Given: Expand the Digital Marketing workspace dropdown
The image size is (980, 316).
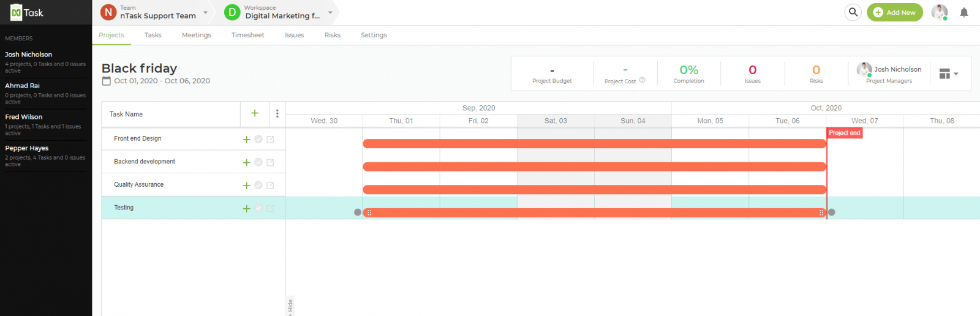Looking at the screenshot, I should pos(330,12).
